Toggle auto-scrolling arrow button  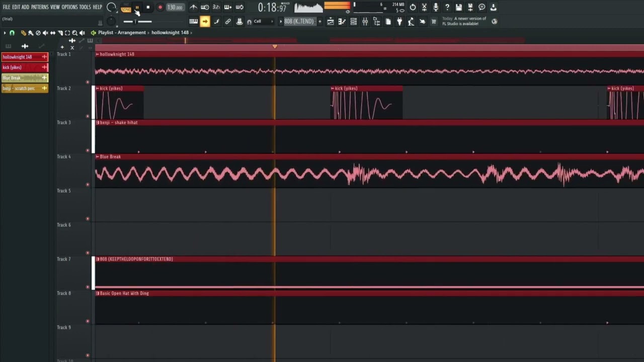pos(205,22)
